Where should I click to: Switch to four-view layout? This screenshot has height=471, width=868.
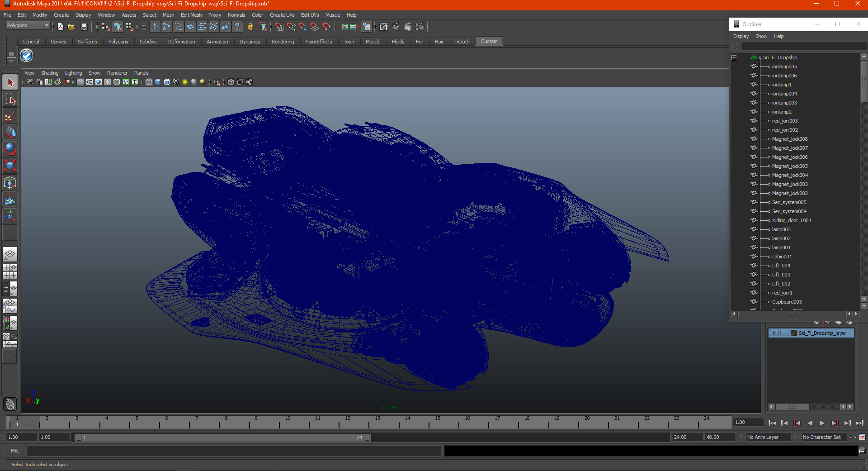10,271
